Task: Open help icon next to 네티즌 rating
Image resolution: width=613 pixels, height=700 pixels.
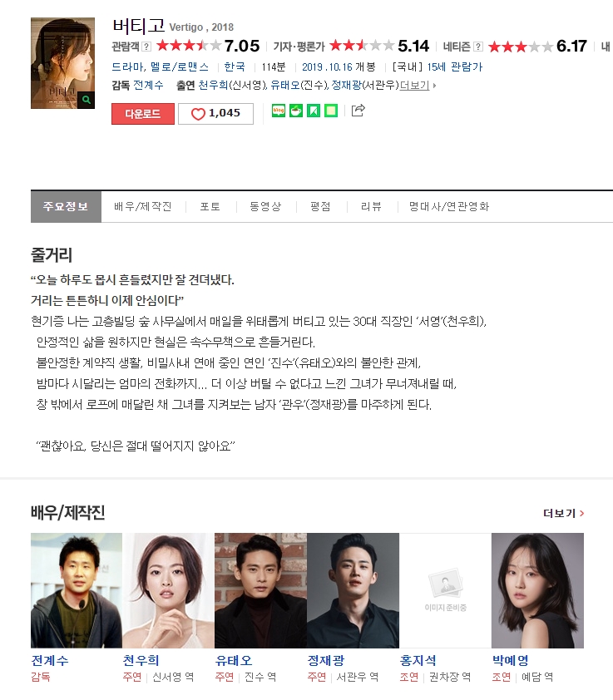Action: pyautogui.click(x=478, y=47)
